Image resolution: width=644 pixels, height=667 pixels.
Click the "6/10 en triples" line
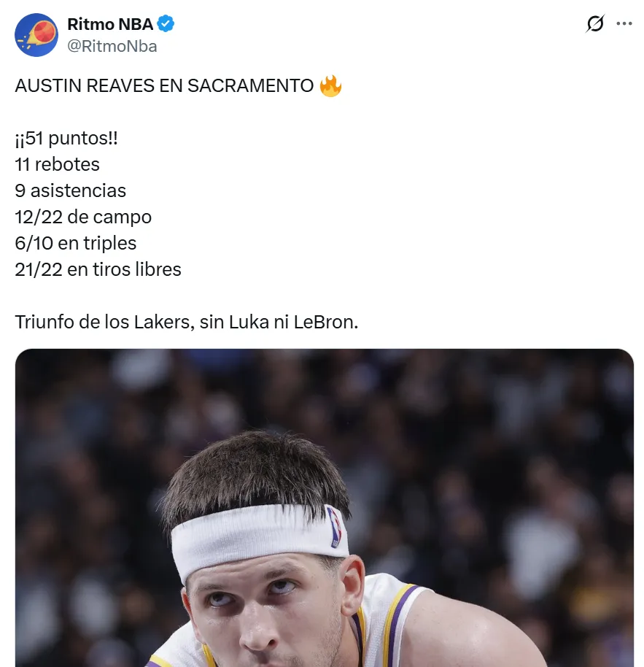pyautogui.click(x=75, y=244)
